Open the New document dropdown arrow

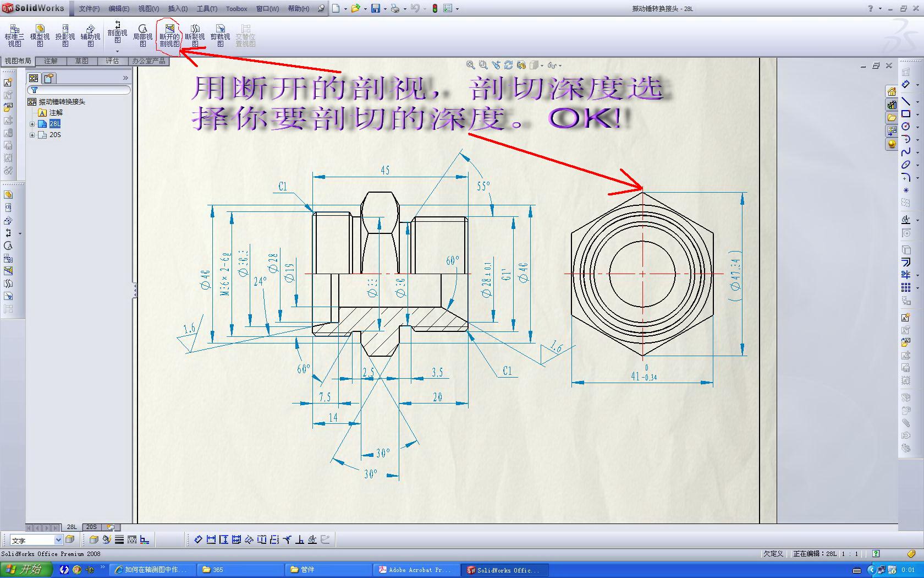pos(345,9)
